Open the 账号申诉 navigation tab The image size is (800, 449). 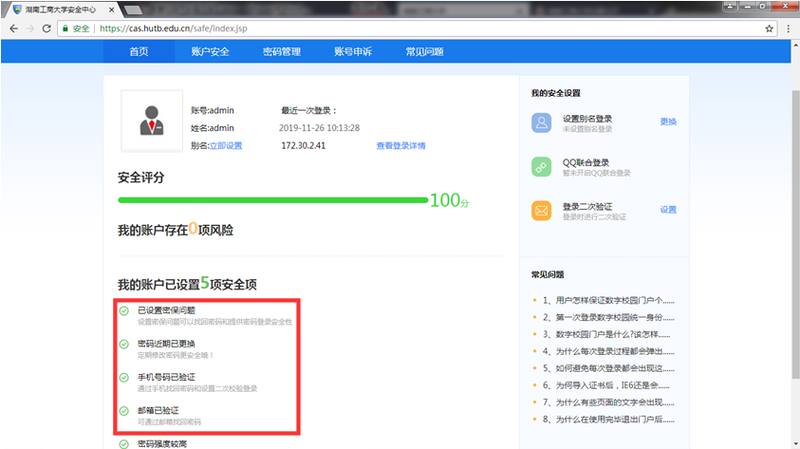[x=353, y=52]
